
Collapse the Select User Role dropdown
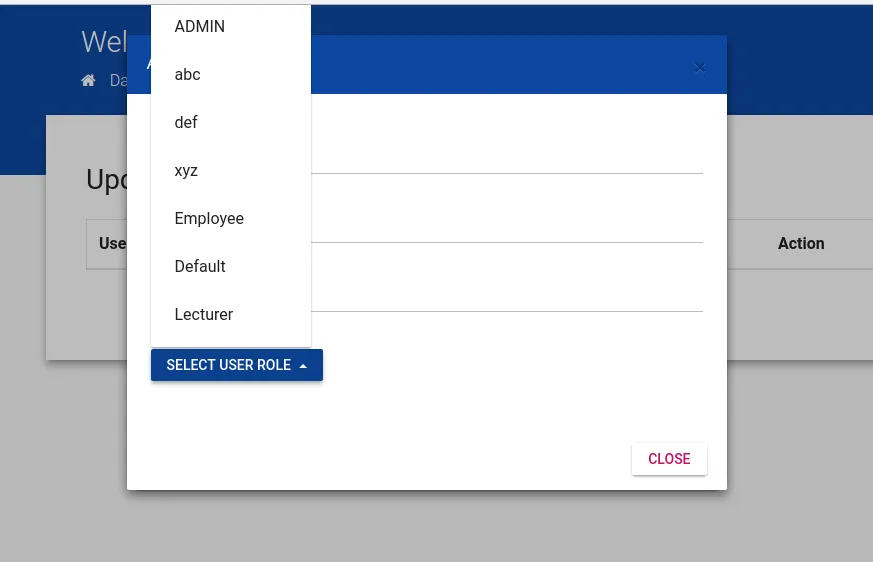coord(229,366)
